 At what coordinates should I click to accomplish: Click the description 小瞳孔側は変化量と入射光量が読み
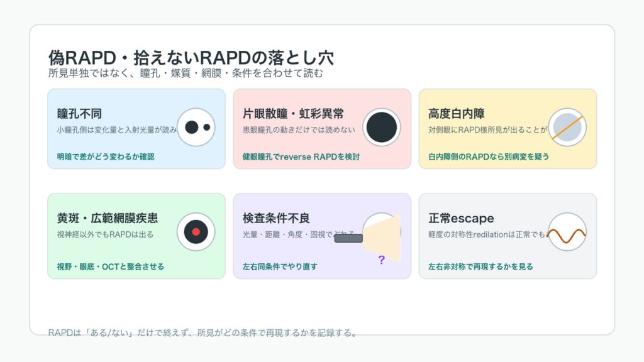(x=116, y=129)
